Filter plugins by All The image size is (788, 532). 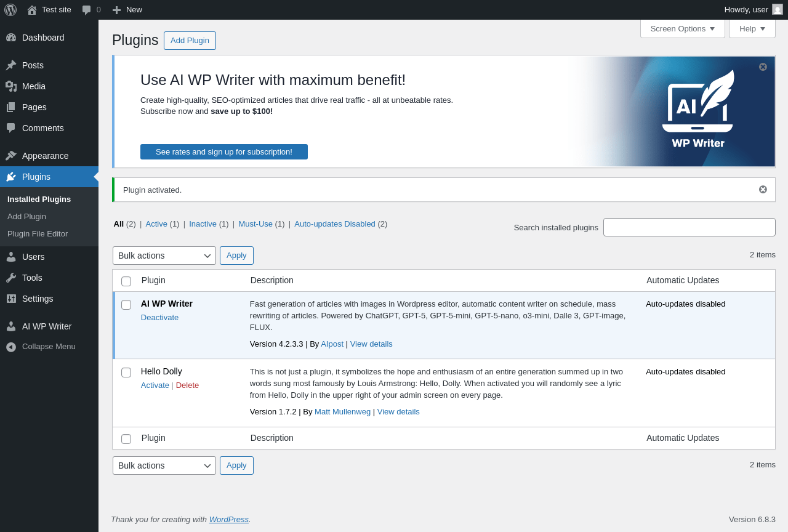[119, 224]
